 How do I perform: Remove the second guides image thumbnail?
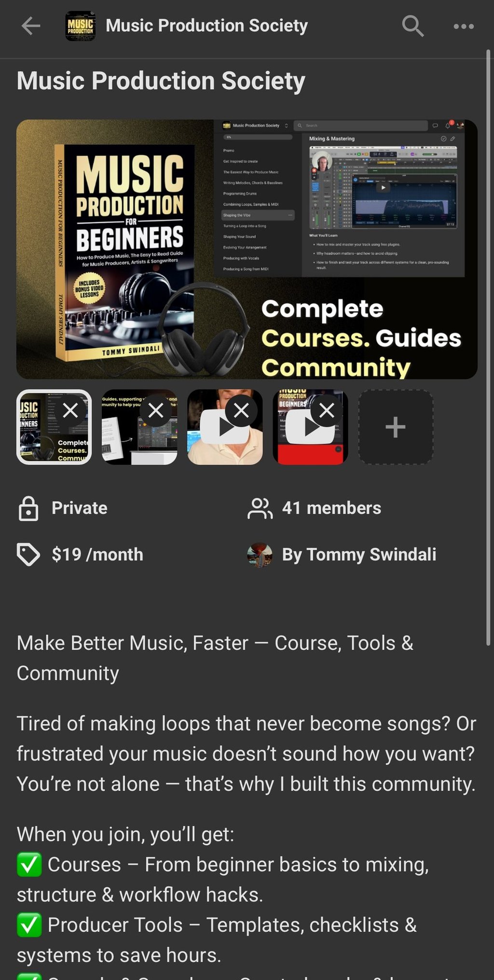pyautogui.click(x=156, y=411)
